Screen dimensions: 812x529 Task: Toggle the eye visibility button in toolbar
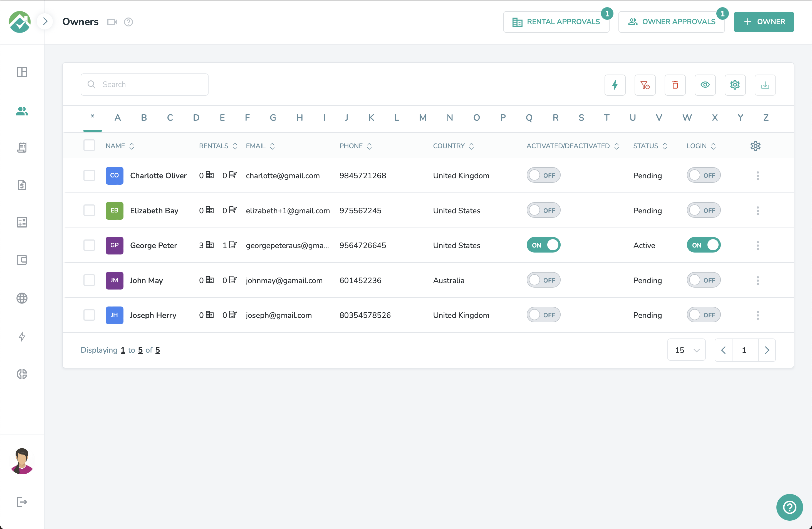(x=705, y=85)
